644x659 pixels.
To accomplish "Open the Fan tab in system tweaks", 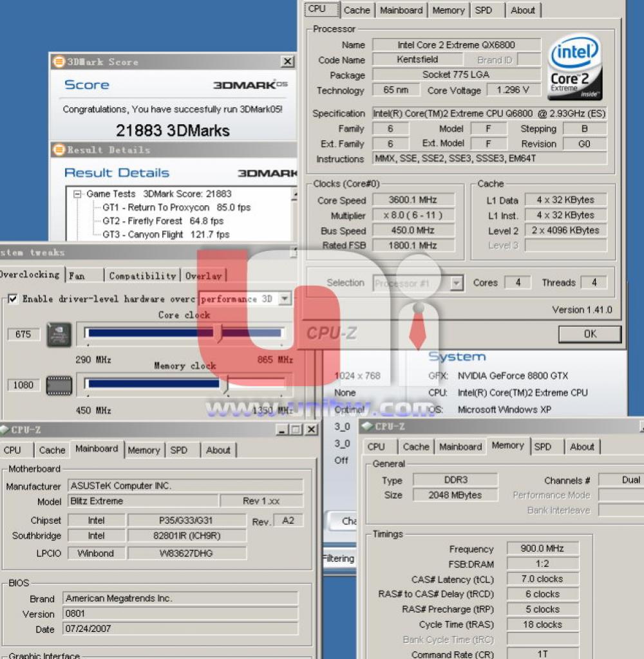I will click(x=84, y=275).
